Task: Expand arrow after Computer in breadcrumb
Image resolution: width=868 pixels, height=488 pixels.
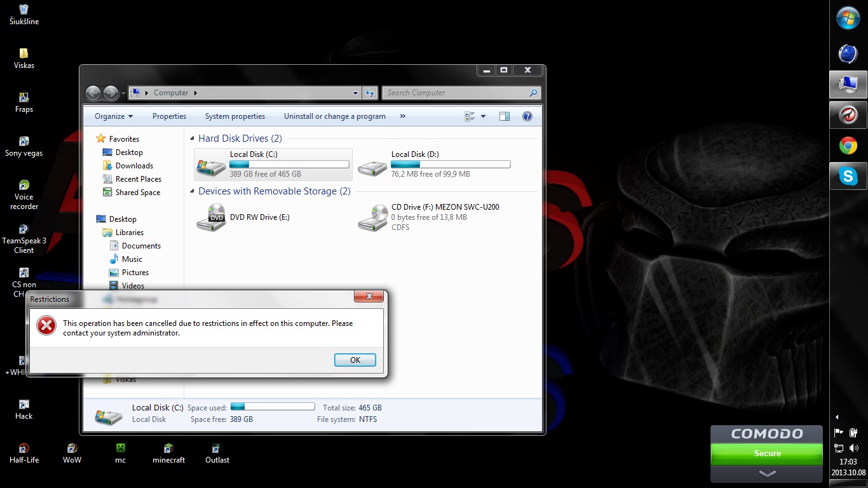Action: tap(196, 93)
